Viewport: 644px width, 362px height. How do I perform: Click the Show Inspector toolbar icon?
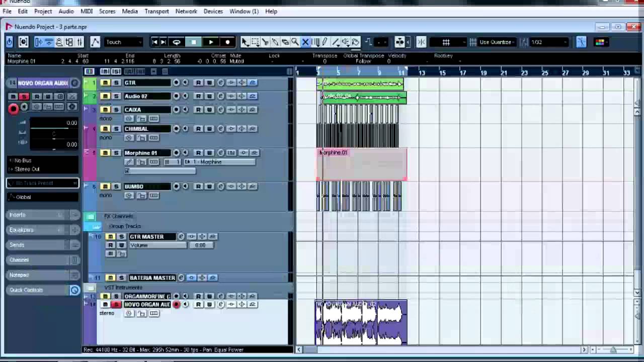pos(39,42)
